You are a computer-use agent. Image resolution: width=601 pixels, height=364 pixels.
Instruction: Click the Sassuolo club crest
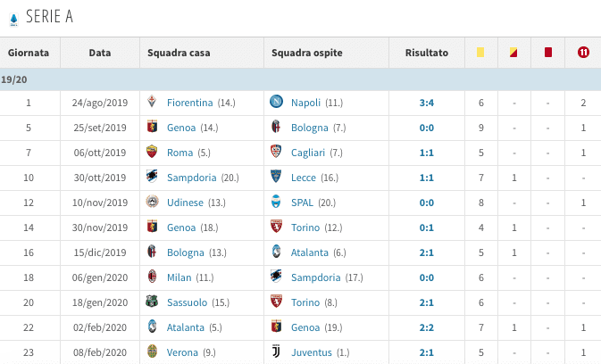click(x=152, y=302)
